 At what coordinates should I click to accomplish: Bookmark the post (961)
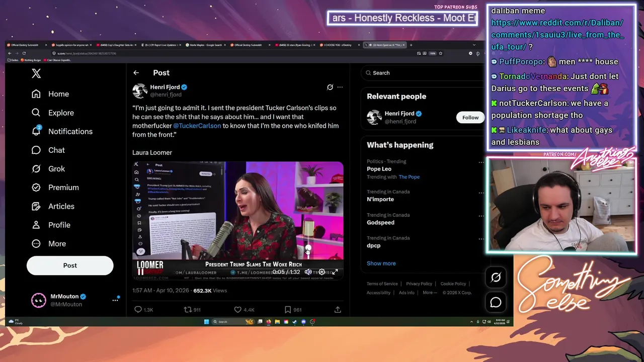pos(292,310)
